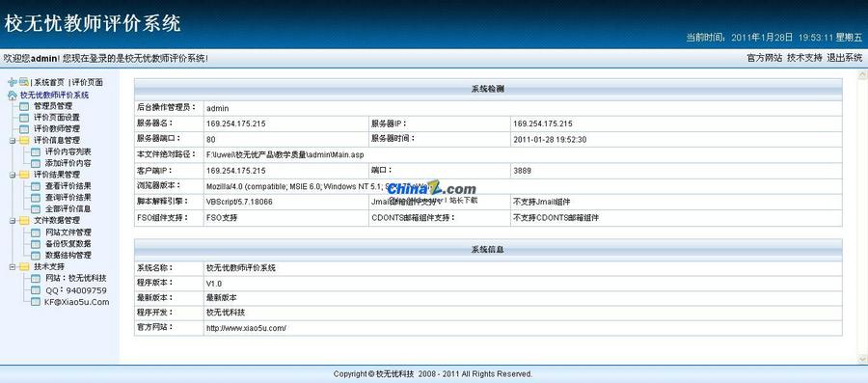Click the page icon beside 评价教师管理
The image size is (868, 383).
click(24, 129)
